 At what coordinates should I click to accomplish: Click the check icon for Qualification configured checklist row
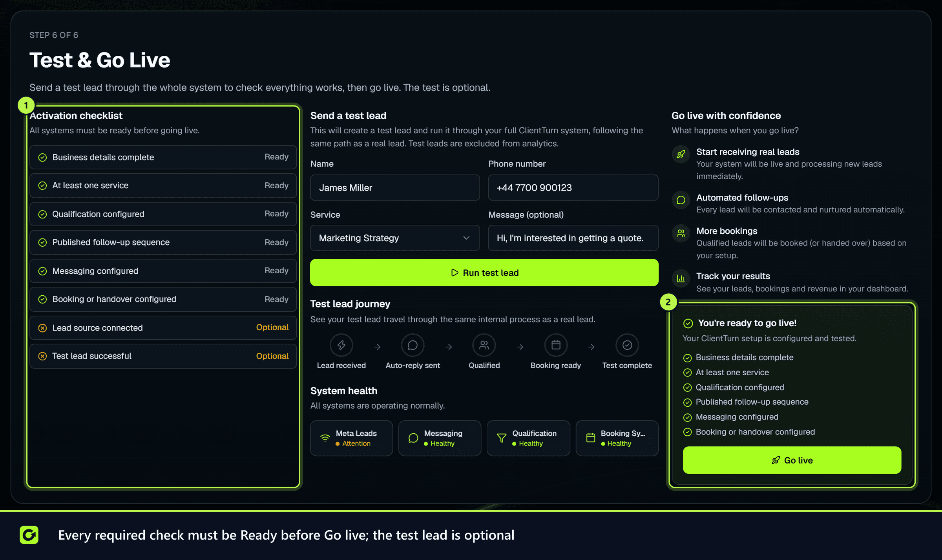(x=42, y=214)
